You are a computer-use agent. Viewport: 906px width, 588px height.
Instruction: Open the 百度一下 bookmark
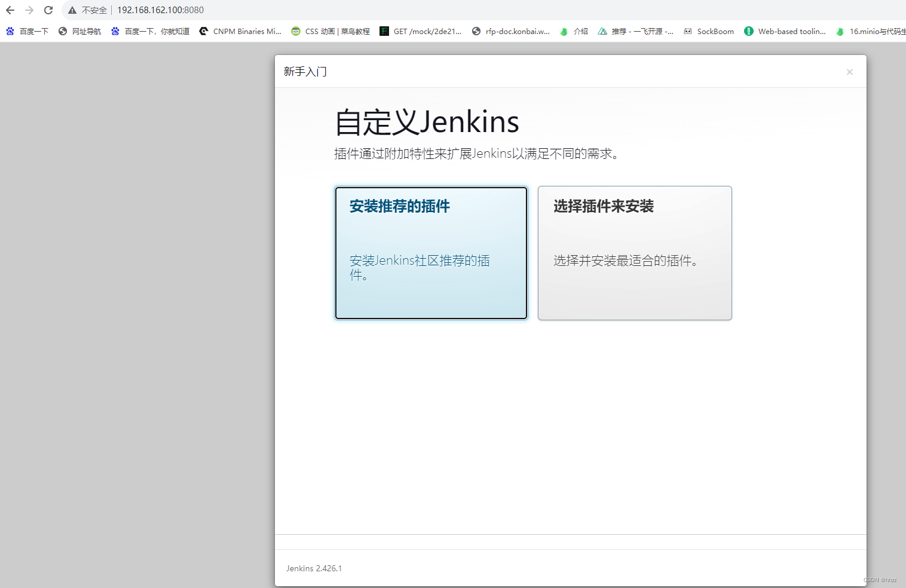pos(27,31)
